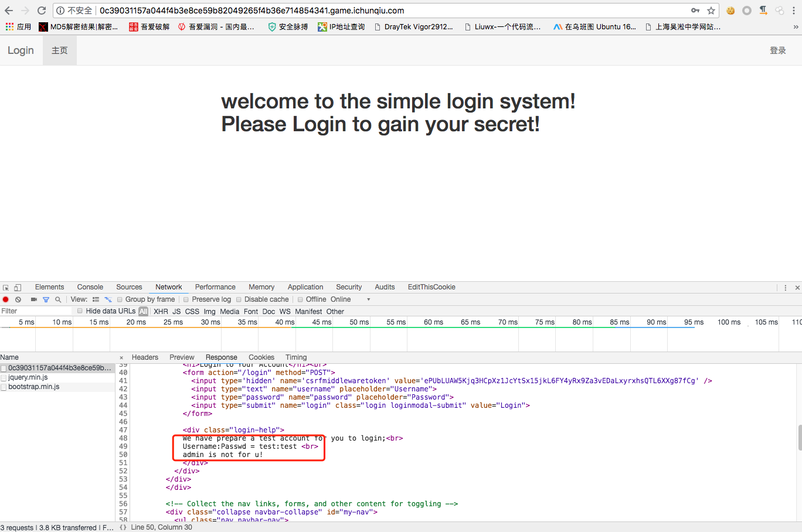802x532 pixels.
Task: Check Hide data URLs
Action: (x=80, y=311)
